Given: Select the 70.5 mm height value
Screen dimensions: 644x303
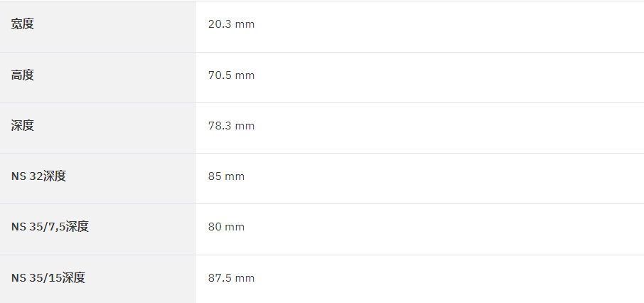Looking at the screenshot, I should [x=231, y=75].
